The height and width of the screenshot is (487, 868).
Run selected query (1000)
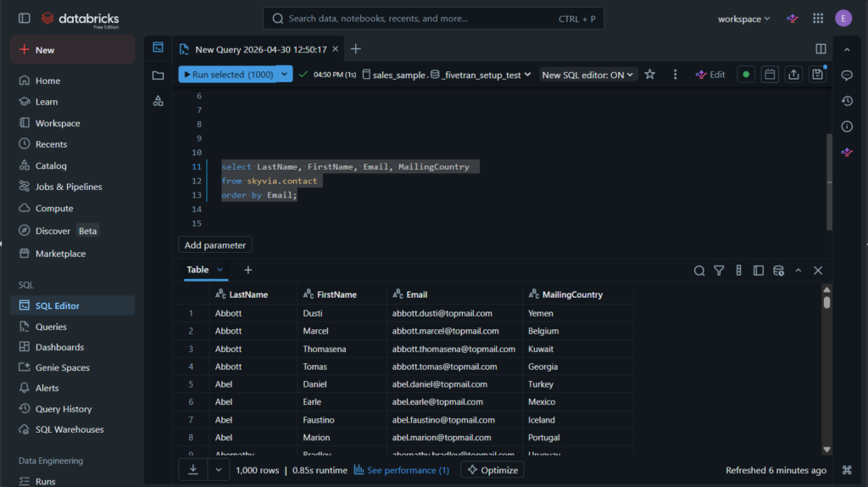coord(228,75)
